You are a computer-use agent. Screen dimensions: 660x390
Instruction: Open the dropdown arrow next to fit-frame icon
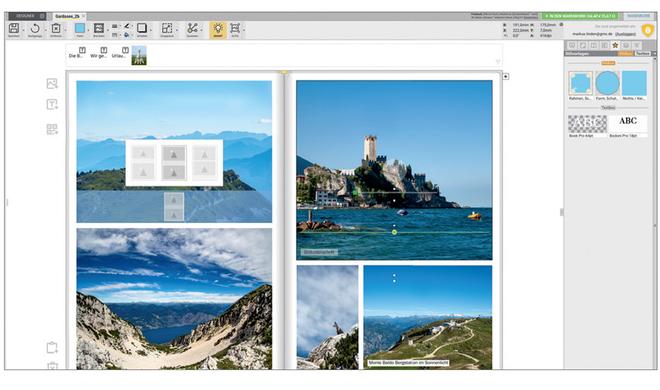[x=244, y=30]
